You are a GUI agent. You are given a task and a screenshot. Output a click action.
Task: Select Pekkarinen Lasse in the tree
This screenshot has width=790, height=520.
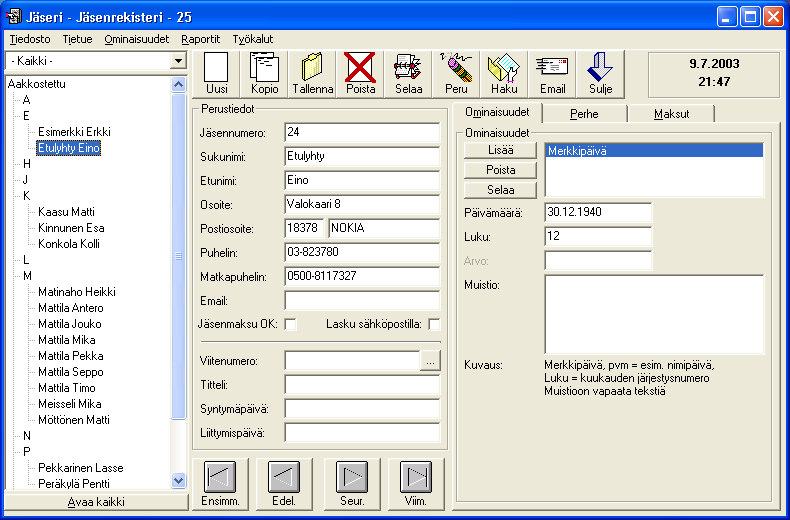pos(81,468)
